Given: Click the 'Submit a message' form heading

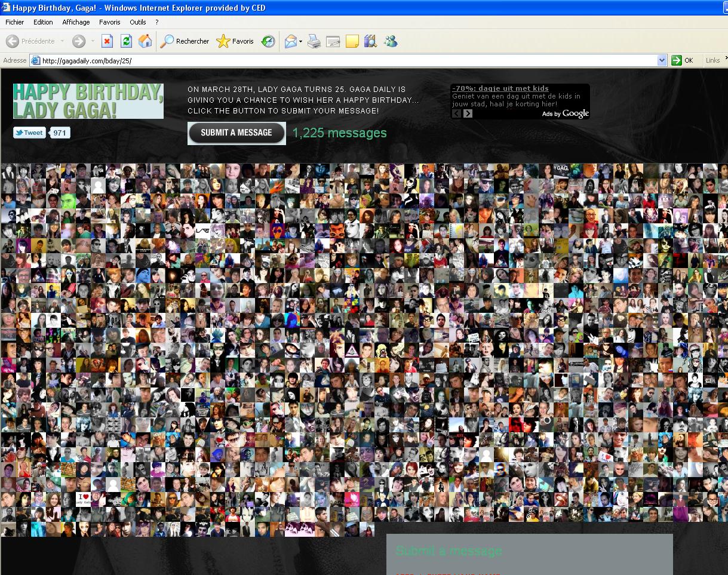Looking at the screenshot, I should point(449,551).
